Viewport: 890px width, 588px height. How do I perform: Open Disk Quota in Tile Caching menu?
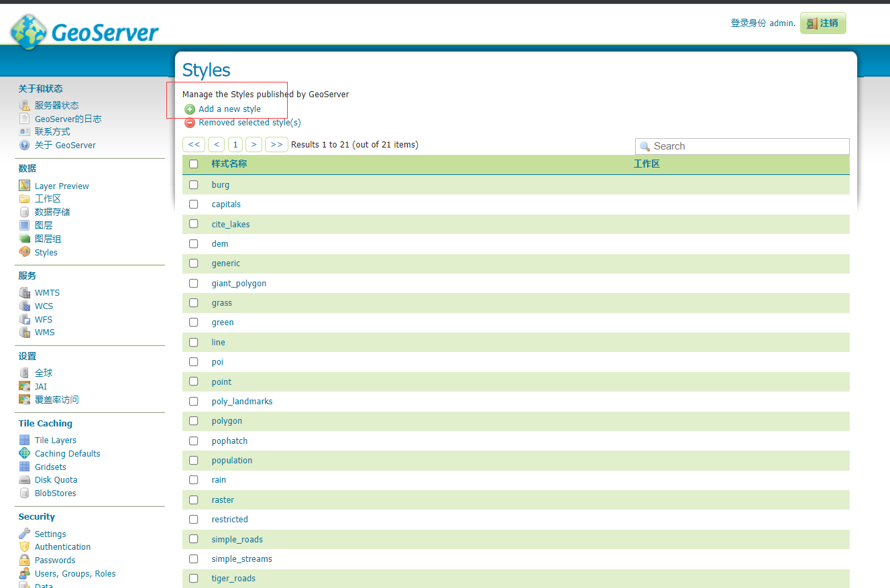coord(56,479)
